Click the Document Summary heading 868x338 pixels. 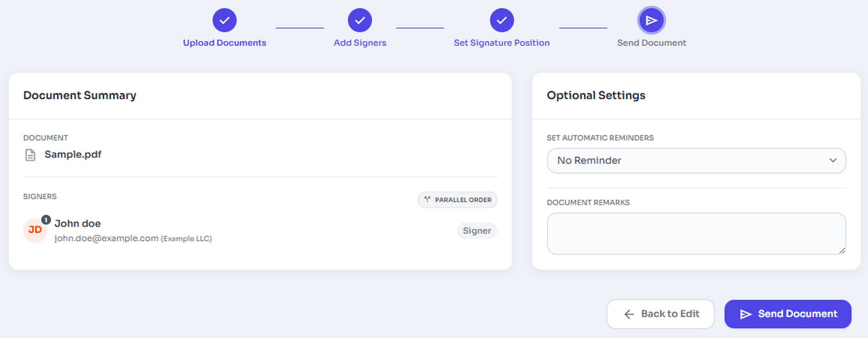click(80, 95)
